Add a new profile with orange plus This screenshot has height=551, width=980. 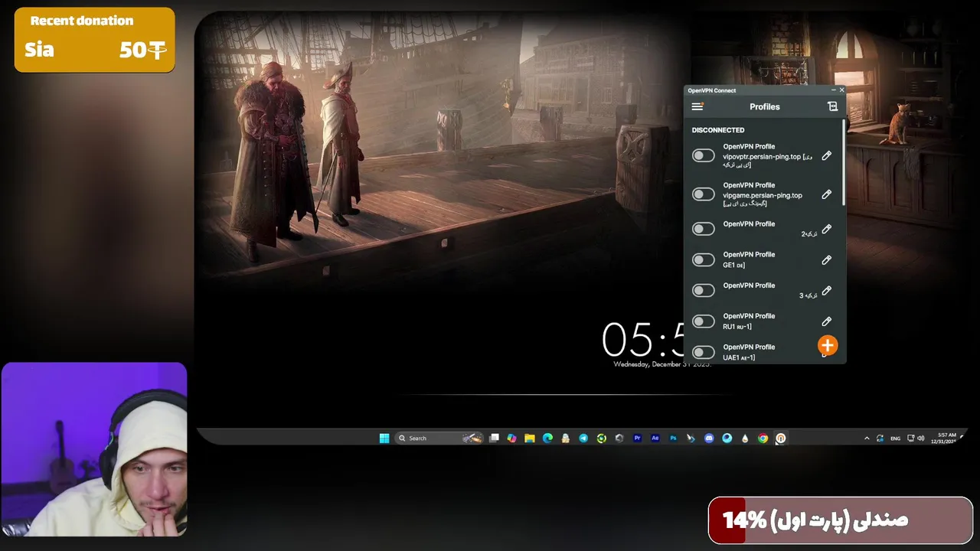(x=828, y=346)
